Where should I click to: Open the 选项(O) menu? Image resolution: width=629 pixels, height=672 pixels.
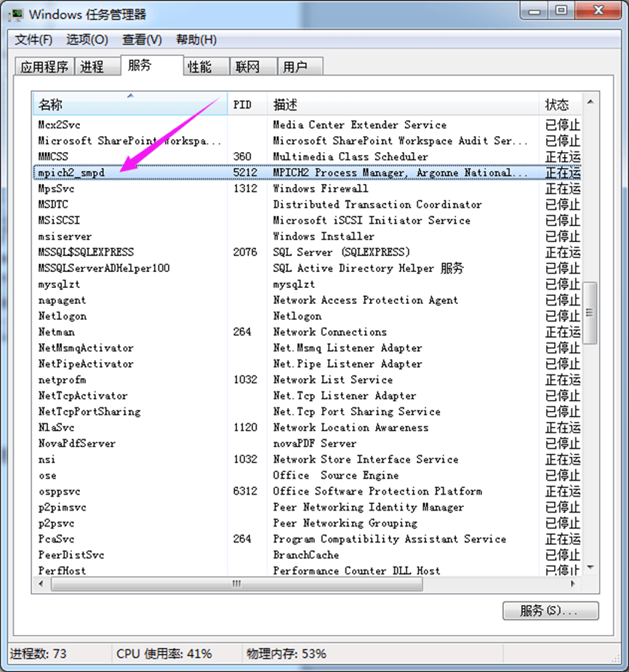pyautogui.click(x=87, y=40)
